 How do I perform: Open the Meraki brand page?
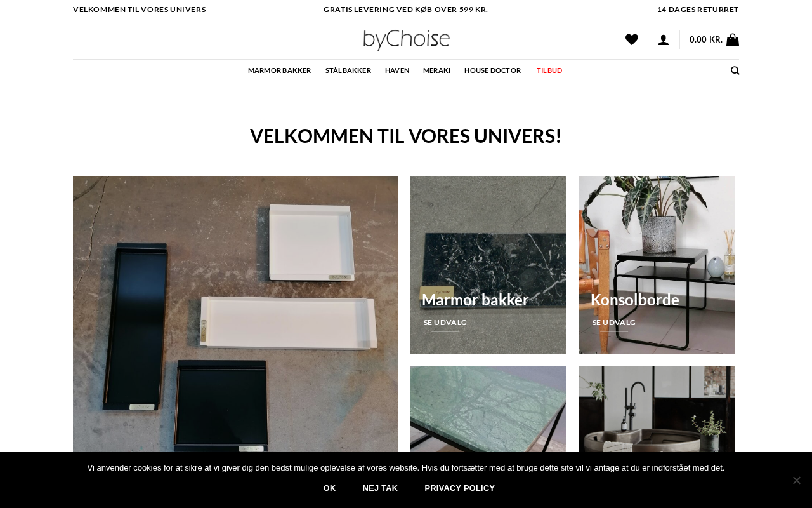[x=437, y=70]
